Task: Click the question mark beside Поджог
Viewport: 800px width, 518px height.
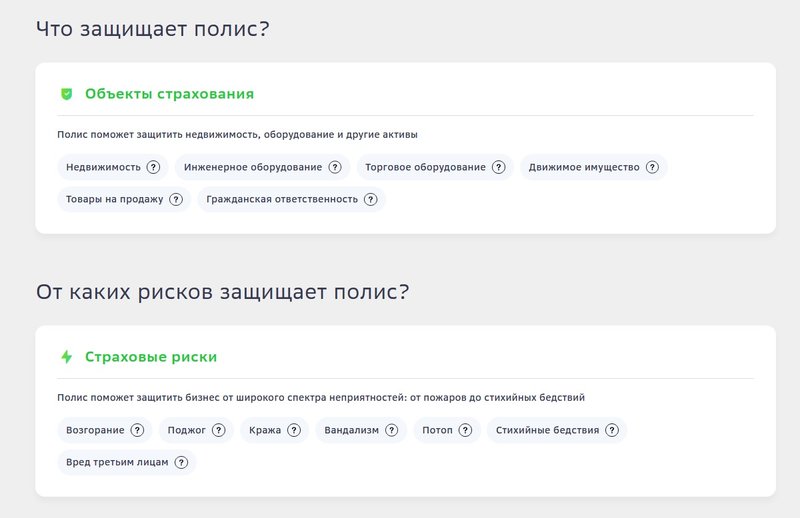Action: [218, 430]
